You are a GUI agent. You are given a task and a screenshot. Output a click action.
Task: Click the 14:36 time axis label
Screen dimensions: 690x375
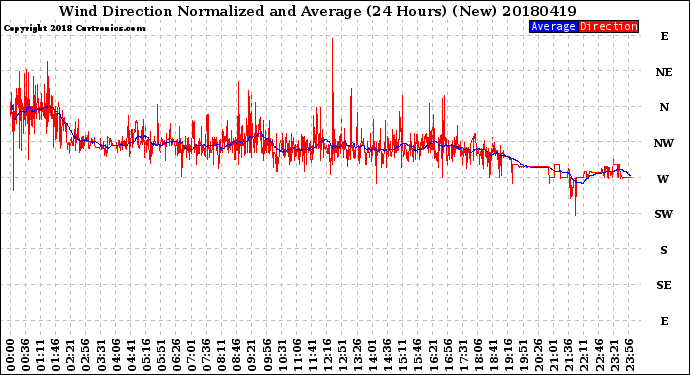coord(388,355)
